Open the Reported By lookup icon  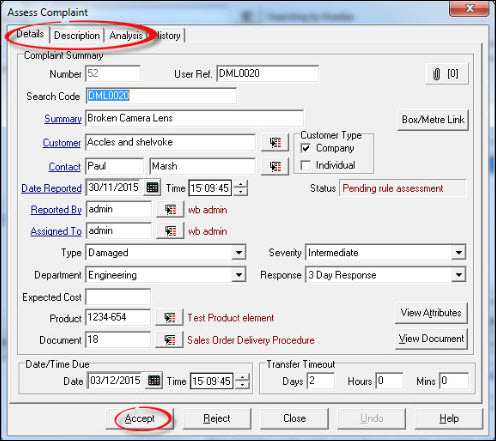click(170, 209)
